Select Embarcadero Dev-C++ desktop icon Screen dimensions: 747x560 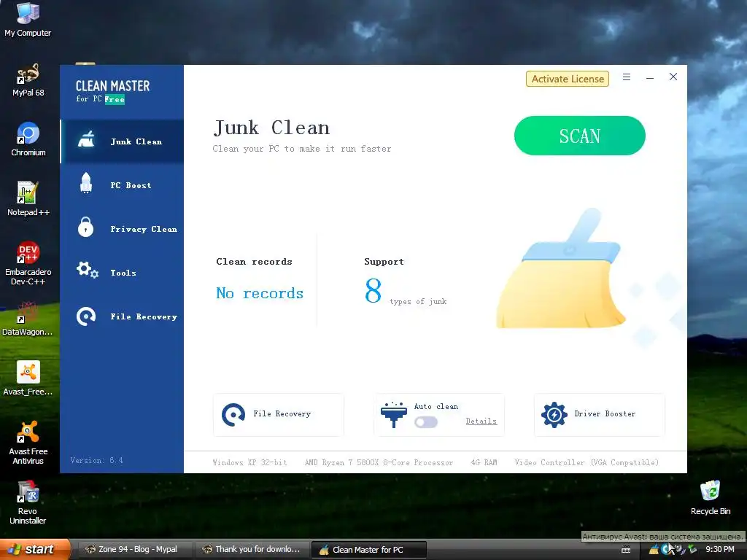tap(28, 263)
